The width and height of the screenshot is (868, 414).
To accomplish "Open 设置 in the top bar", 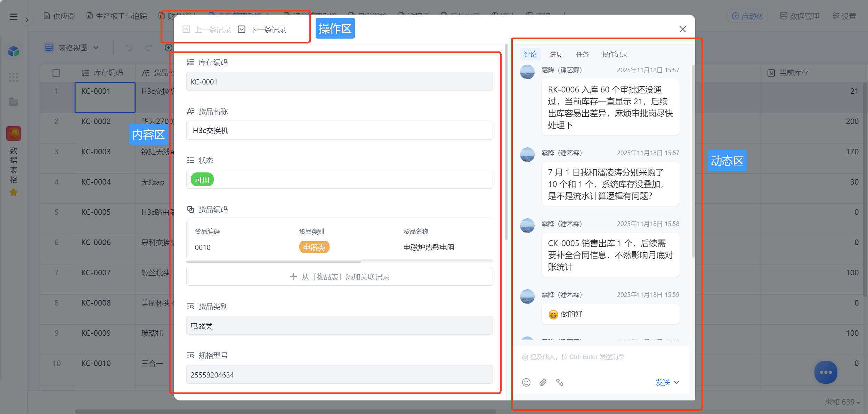I will (844, 16).
